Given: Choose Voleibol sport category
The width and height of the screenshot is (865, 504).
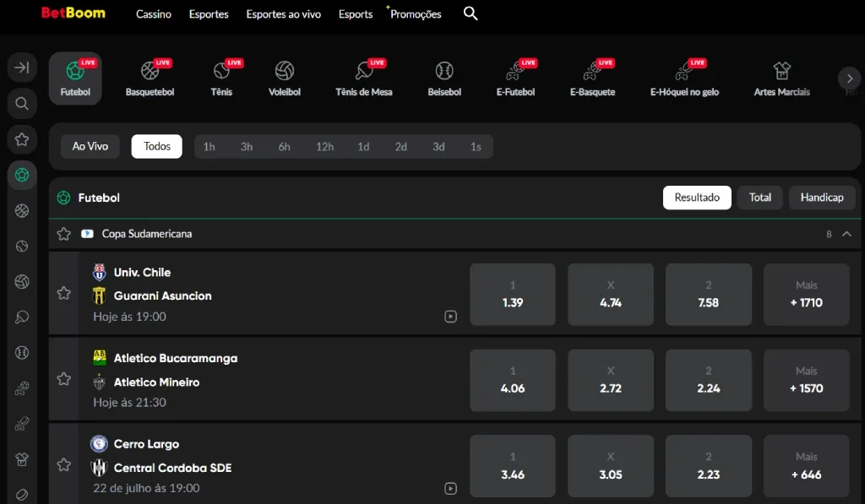Looking at the screenshot, I should point(285,79).
